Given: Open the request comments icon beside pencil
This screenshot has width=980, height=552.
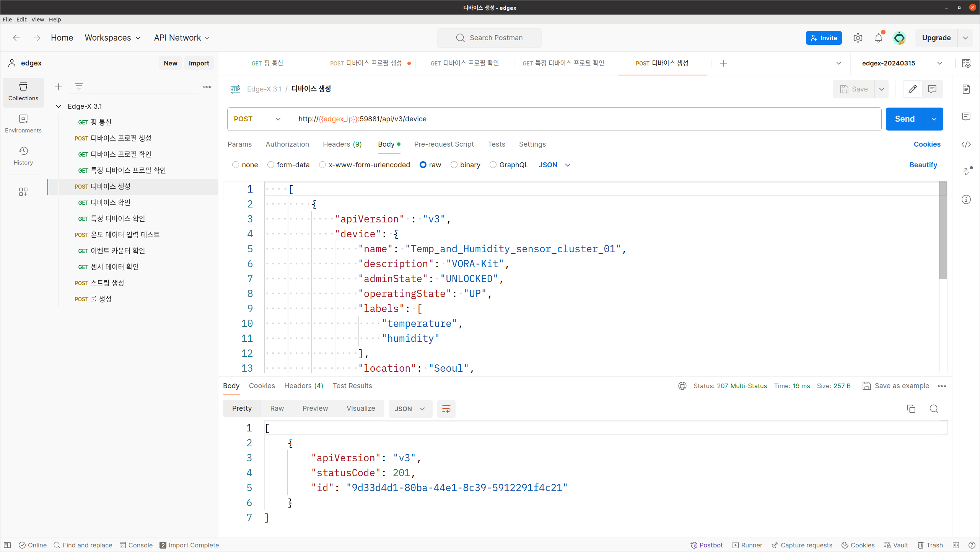Looking at the screenshot, I should tap(932, 89).
